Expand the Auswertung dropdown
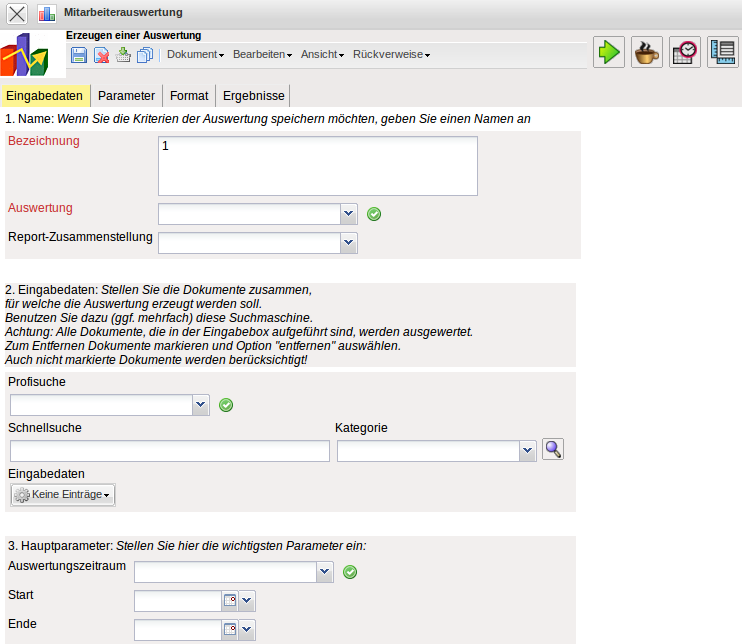Viewport: 742px width, 644px height. point(349,214)
